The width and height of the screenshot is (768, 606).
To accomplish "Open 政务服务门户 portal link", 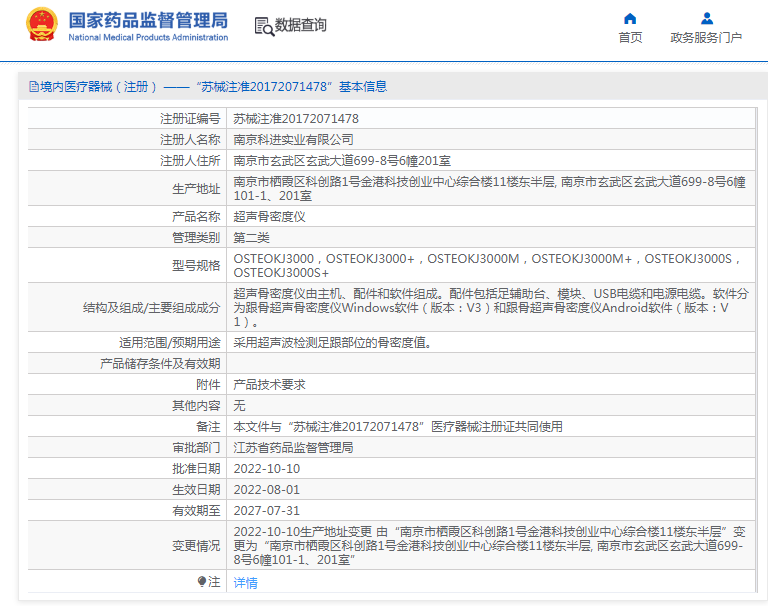I will click(x=706, y=38).
